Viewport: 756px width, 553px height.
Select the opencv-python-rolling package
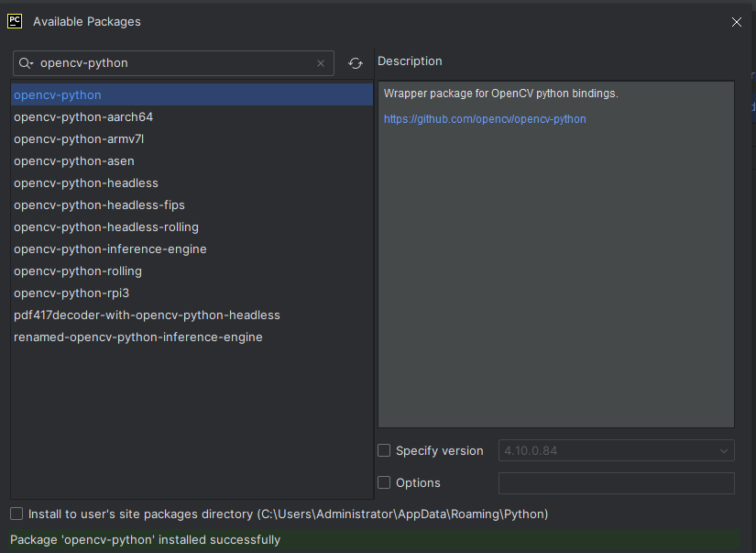(192, 271)
